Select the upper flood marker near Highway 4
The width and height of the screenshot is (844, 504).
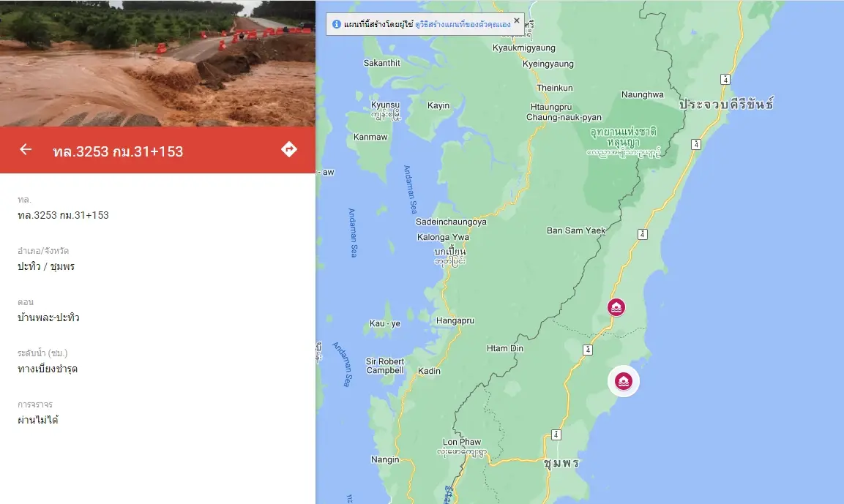point(616,307)
